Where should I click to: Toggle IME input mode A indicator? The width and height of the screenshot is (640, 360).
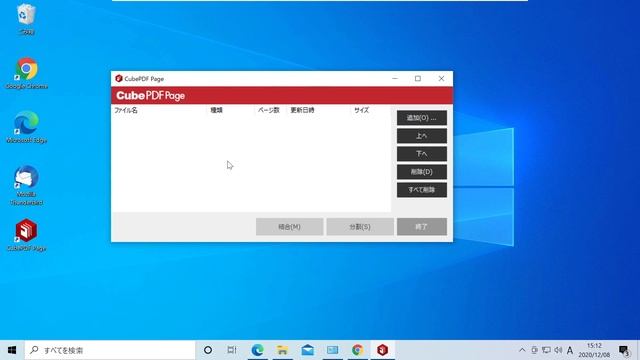[570, 350]
